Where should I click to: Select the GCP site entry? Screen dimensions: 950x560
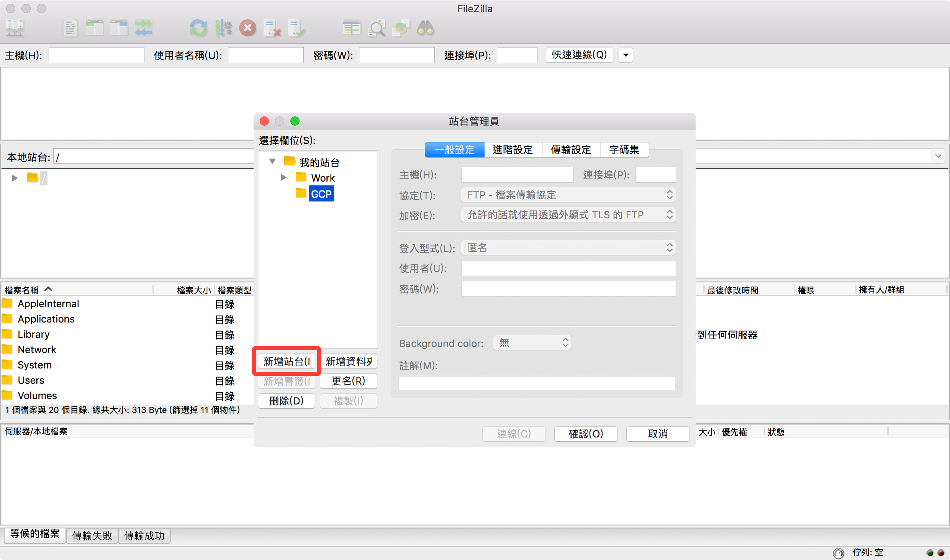321,194
